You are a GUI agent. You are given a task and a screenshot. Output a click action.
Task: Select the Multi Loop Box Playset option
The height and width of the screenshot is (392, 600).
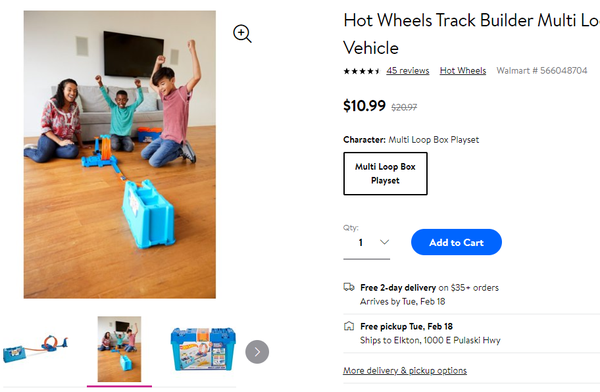[x=385, y=173]
